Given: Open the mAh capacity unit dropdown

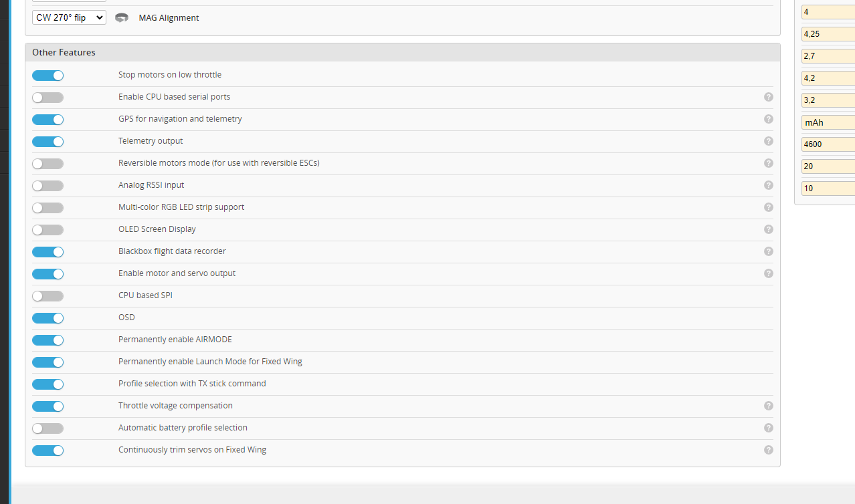Looking at the screenshot, I should pyautogui.click(x=828, y=122).
